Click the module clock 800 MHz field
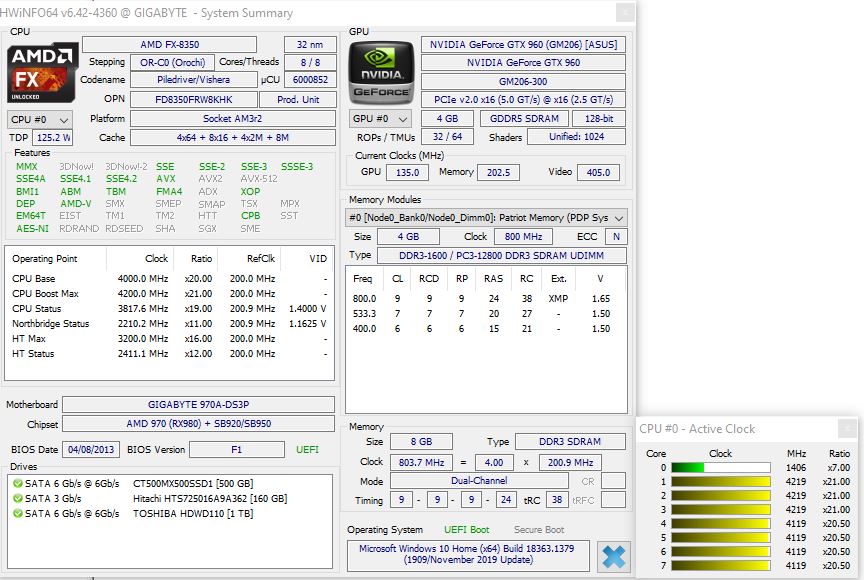This screenshot has width=864, height=580. 523,237
